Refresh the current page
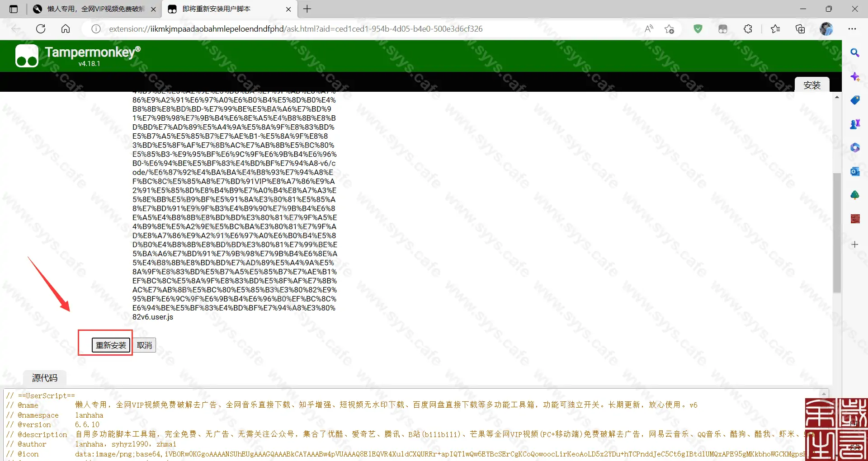 click(41, 29)
